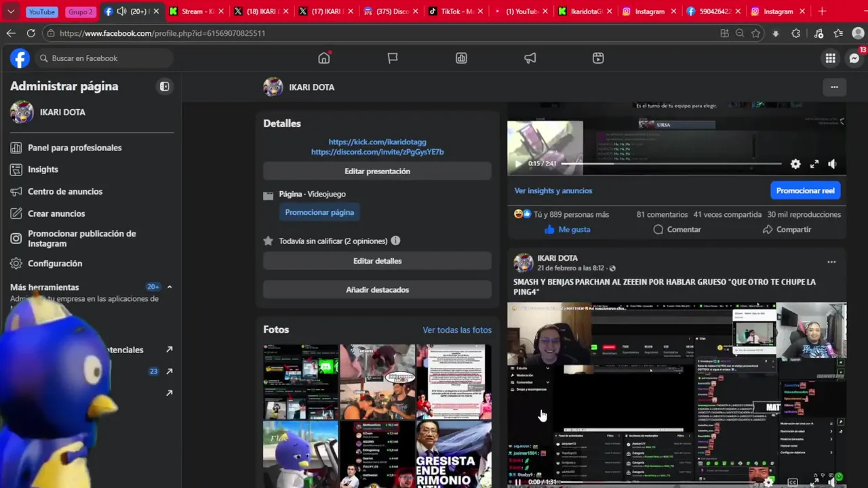The width and height of the screenshot is (868, 488).
Task: Click Compartir under the reel post
Action: (787, 230)
